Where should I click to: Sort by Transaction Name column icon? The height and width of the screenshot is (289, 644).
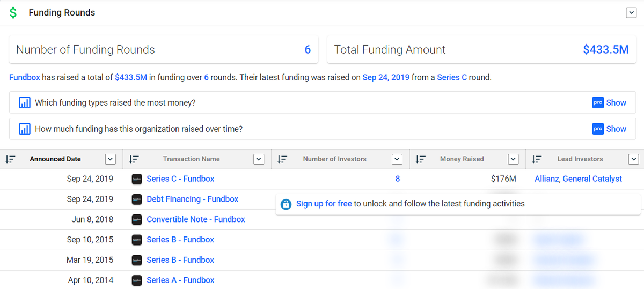point(134,159)
